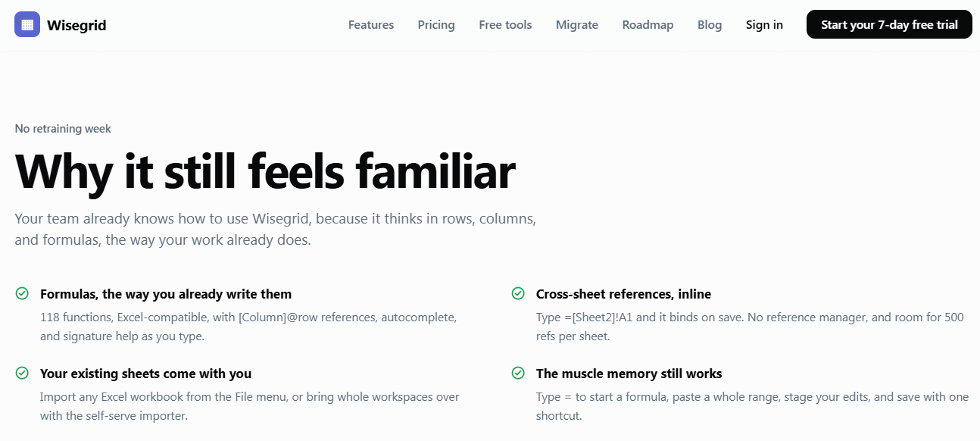The height and width of the screenshot is (441, 980).
Task: Click the checkmark icon next to Cross-sheet references
Action: pyautogui.click(x=518, y=293)
